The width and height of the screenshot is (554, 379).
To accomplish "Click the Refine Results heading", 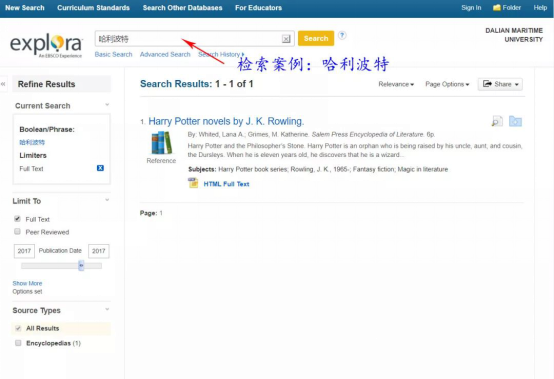I will (46, 84).
